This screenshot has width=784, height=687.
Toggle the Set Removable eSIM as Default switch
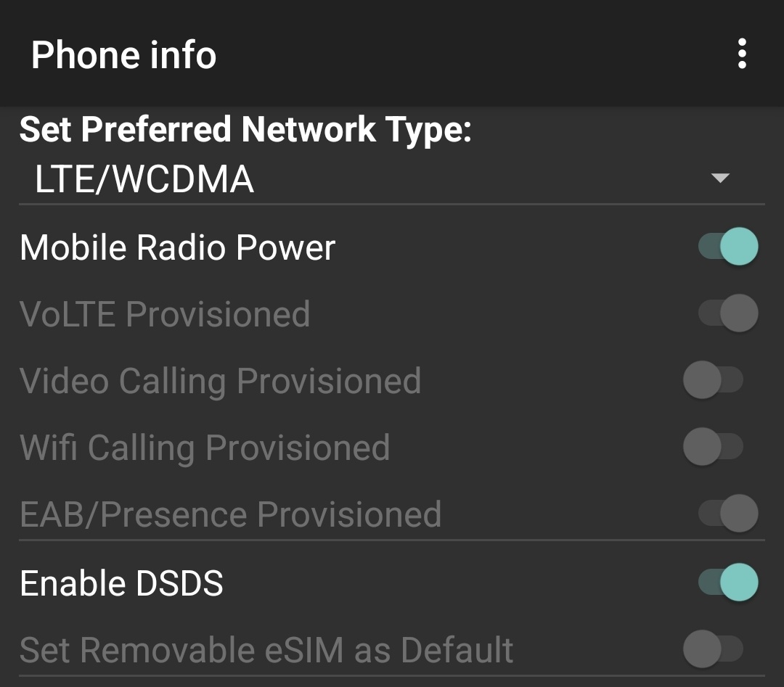tap(713, 650)
